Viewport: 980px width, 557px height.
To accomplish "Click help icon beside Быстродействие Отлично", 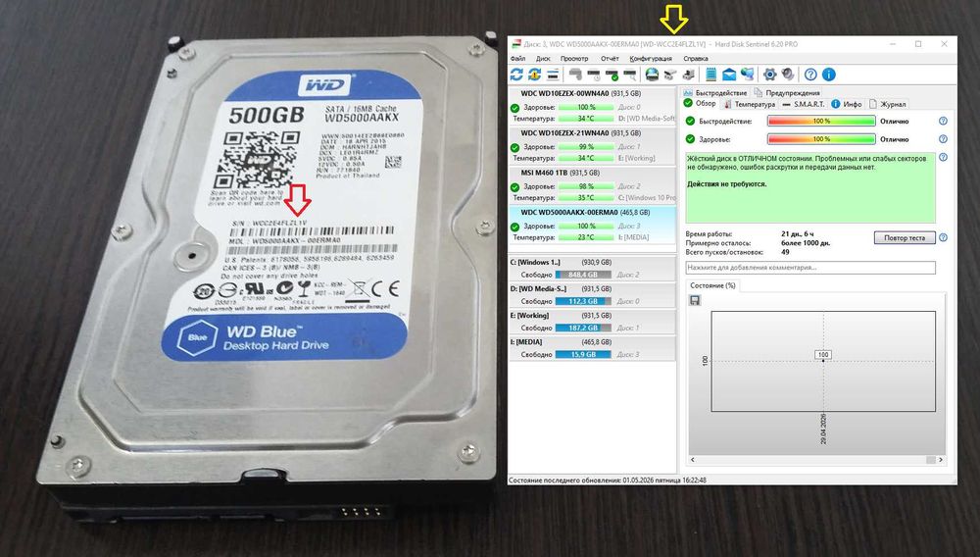I will 943,122.
